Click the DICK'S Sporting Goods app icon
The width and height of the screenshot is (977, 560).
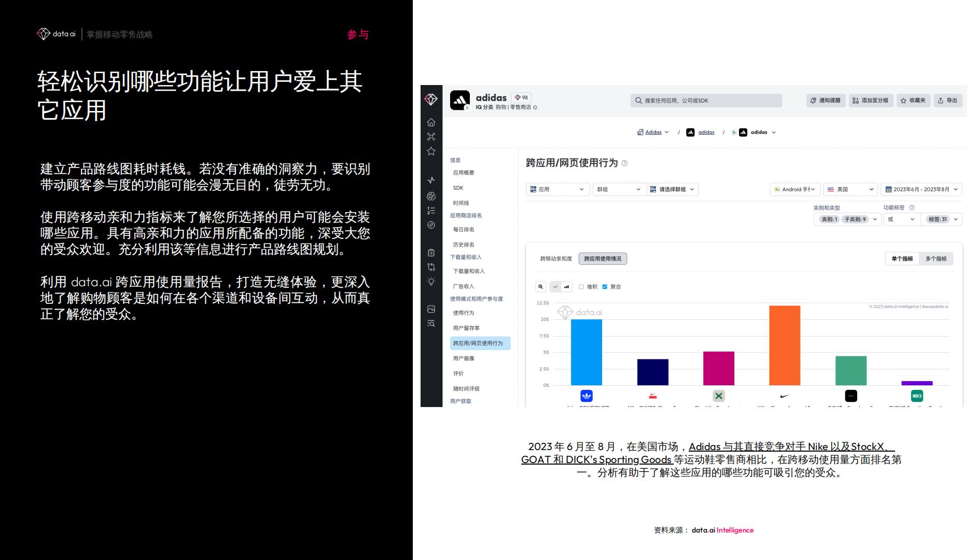(917, 396)
